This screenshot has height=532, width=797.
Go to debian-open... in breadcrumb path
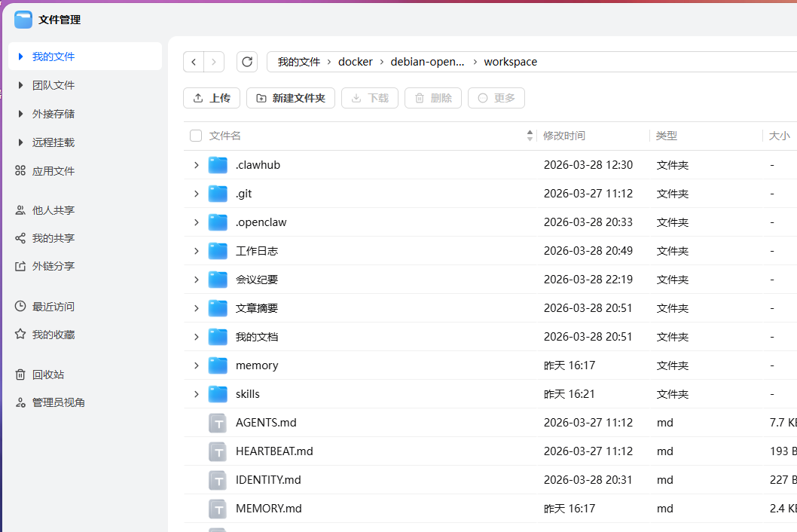coord(427,62)
